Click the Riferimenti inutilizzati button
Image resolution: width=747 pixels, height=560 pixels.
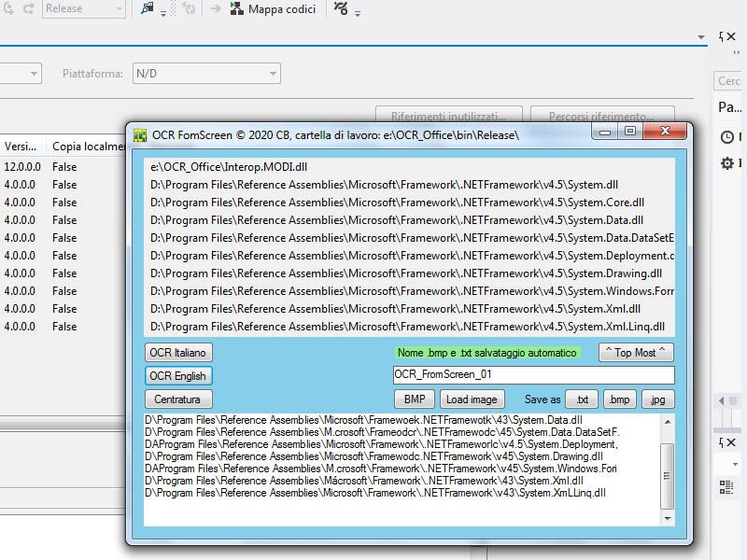[449, 115]
